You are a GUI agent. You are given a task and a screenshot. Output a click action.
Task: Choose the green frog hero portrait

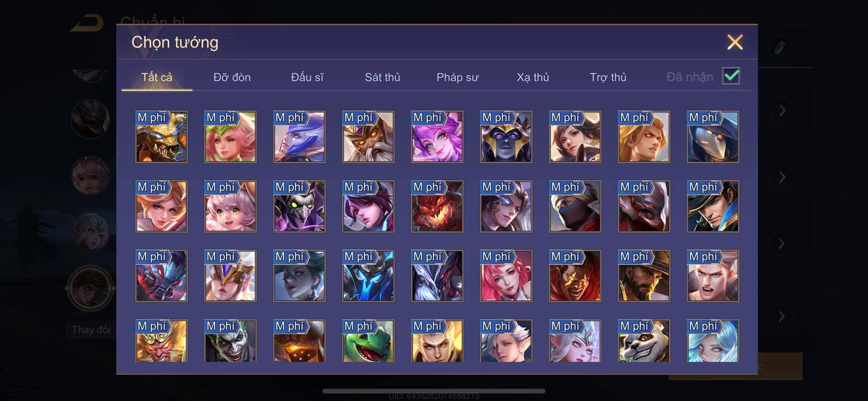(x=368, y=341)
